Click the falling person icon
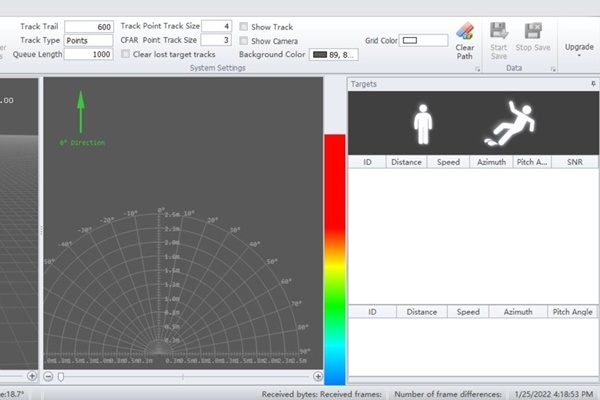Screen dimensions: 600x400 pos(510,123)
